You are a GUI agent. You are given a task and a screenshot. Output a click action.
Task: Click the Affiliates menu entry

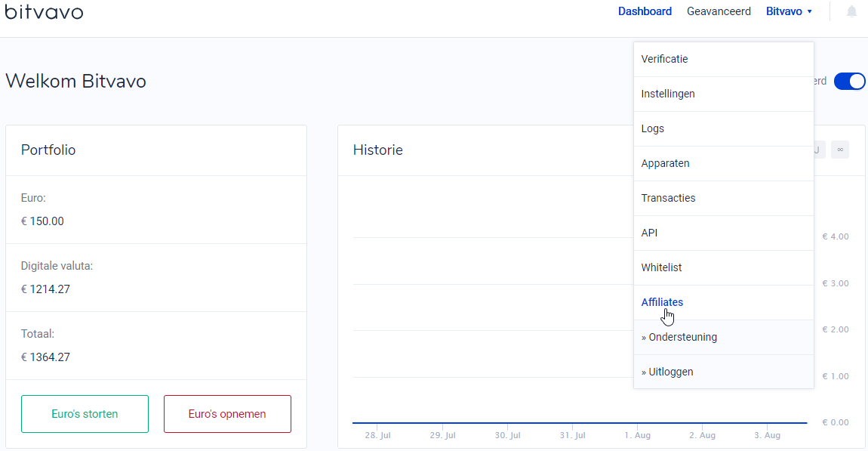(724, 302)
